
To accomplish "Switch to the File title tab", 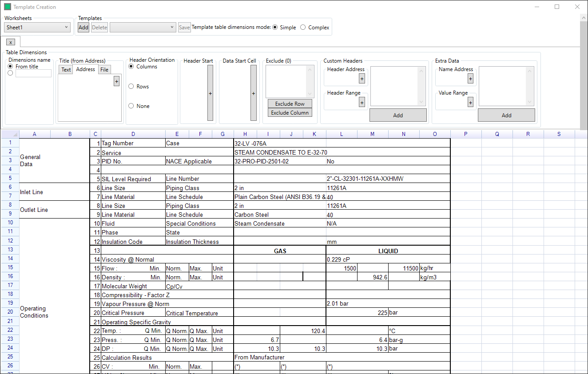I will click(104, 69).
